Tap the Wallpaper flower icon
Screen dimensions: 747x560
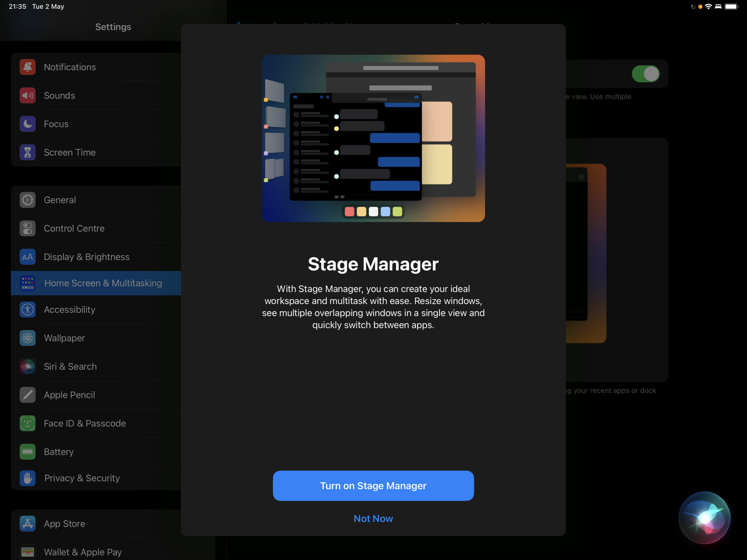[x=27, y=338]
